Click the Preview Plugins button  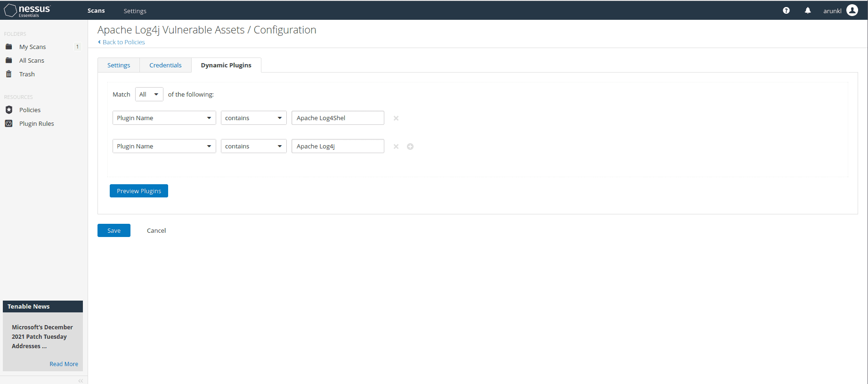click(x=139, y=191)
